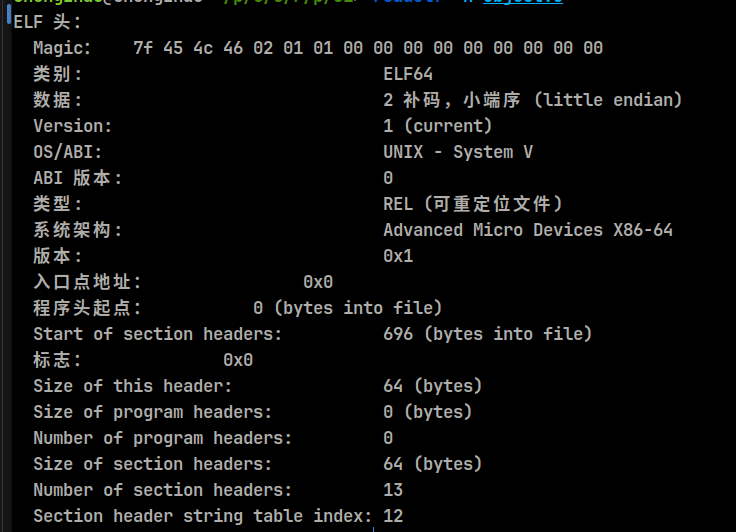The height and width of the screenshot is (532, 736).
Task: Click the 696 section headers offset
Action: coord(398,334)
